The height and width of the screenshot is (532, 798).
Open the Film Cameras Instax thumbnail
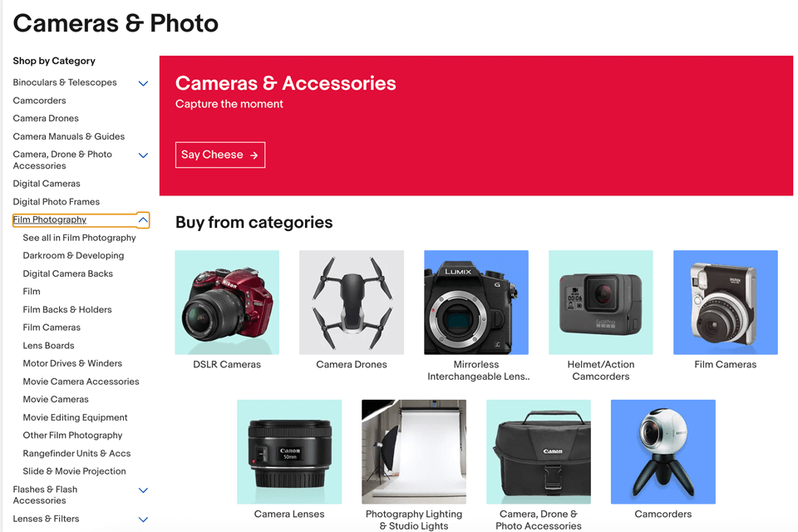pyautogui.click(x=725, y=303)
